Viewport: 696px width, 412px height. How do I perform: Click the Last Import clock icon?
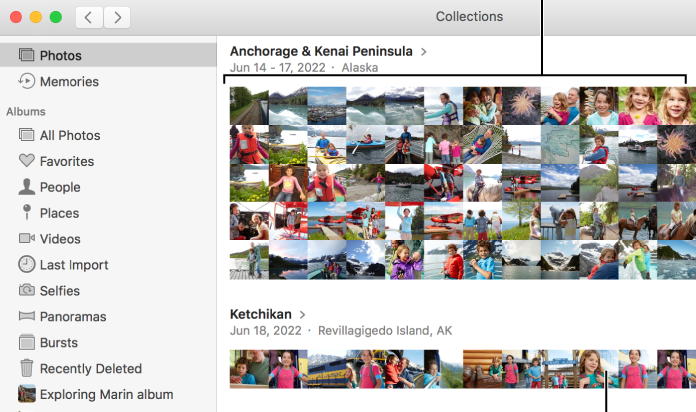coord(26,264)
